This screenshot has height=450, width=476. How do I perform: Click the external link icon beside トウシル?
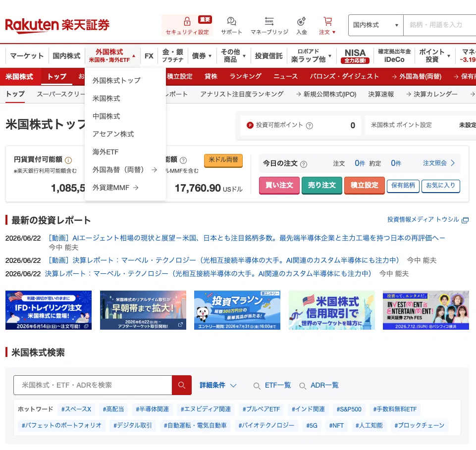tap(465, 220)
